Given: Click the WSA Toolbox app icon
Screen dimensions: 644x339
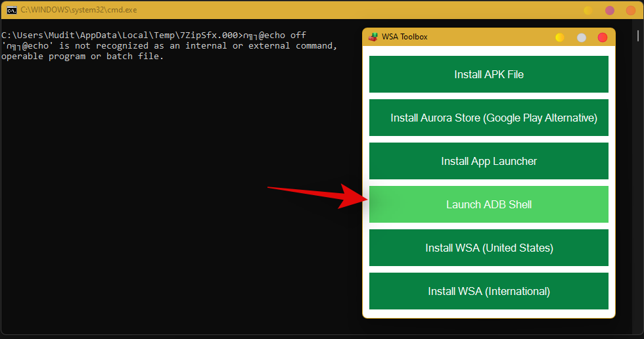Looking at the screenshot, I should click(x=373, y=37).
